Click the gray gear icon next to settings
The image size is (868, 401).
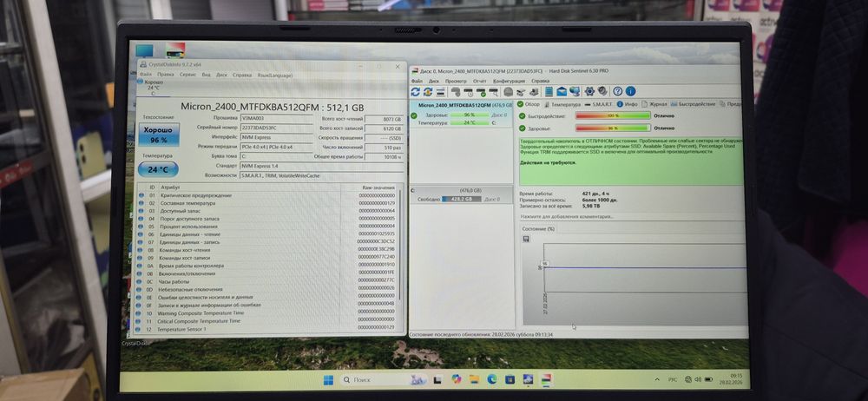tap(602, 91)
